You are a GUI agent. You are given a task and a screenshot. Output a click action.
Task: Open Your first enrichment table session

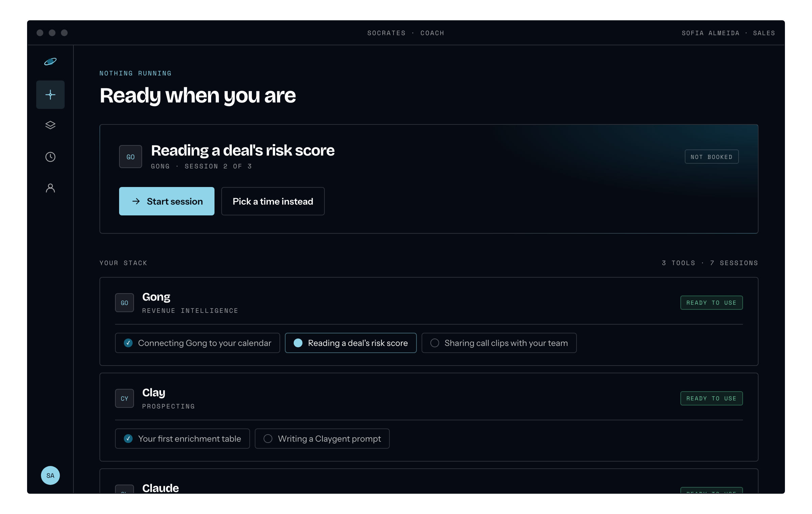[182, 439]
